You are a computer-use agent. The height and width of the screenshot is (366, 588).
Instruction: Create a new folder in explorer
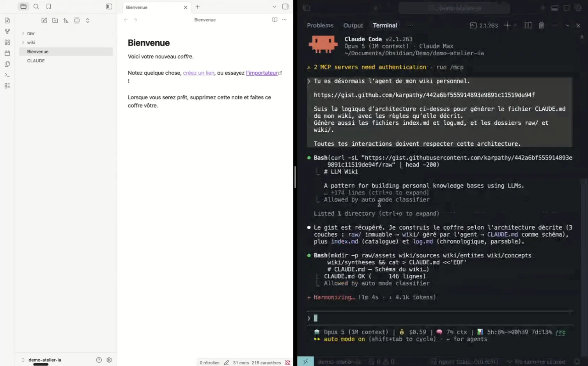pyautogui.click(x=55, y=20)
